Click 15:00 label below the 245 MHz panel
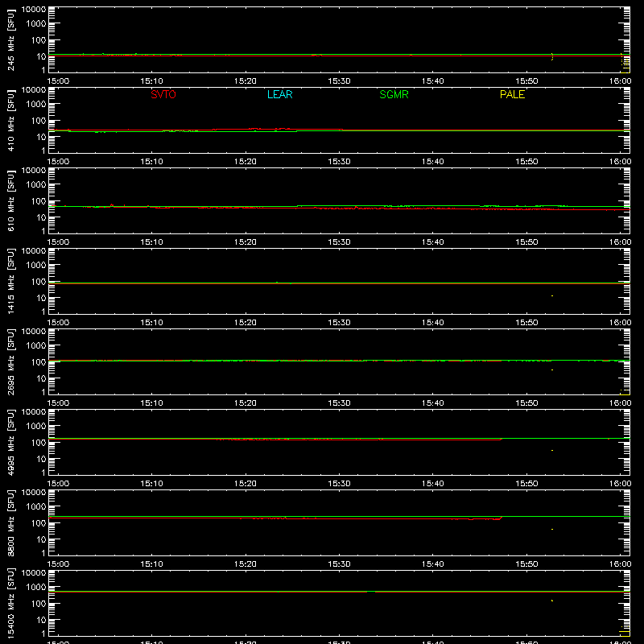The image size is (644, 644). [58, 81]
